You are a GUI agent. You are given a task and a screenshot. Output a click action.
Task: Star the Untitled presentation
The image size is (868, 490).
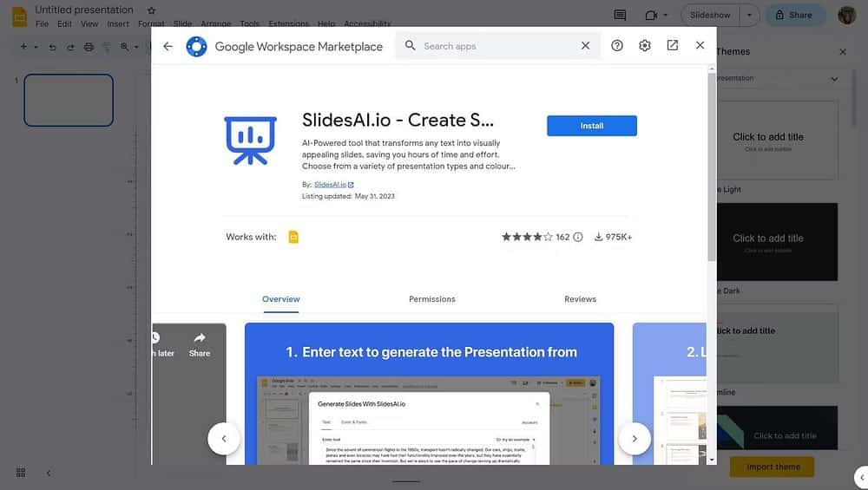[152, 10]
